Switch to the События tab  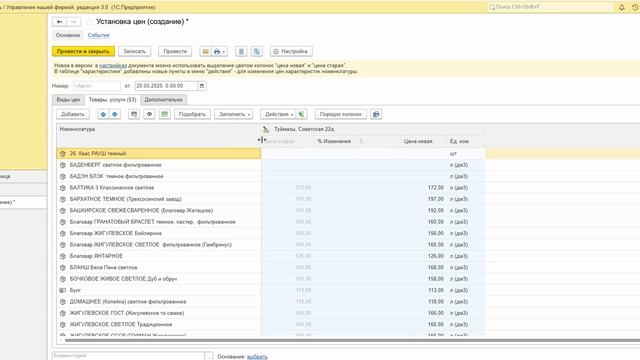click(x=98, y=35)
